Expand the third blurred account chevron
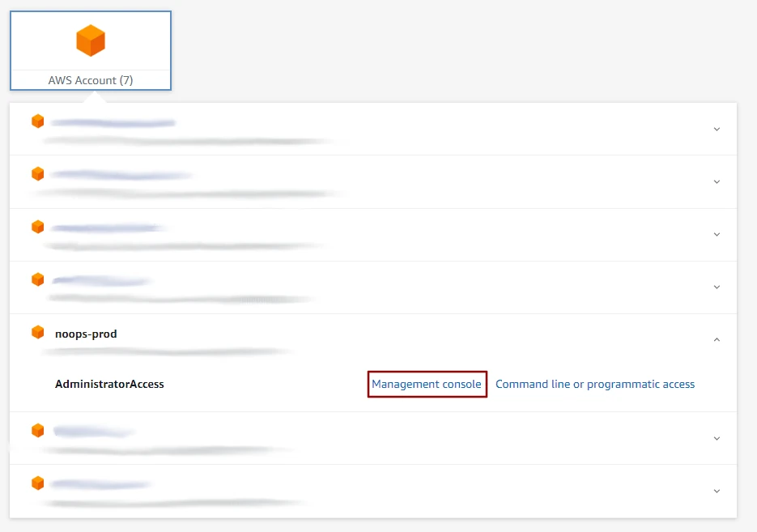Screen dimensions: 757x532 (x=717, y=235)
